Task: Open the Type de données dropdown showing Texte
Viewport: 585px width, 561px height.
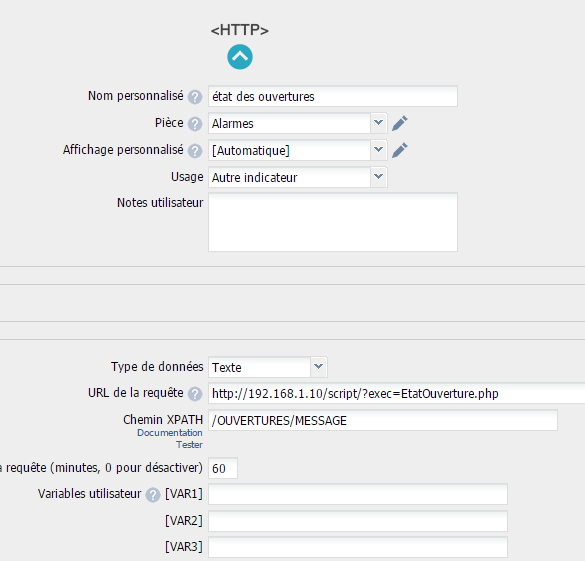Action: (268, 367)
